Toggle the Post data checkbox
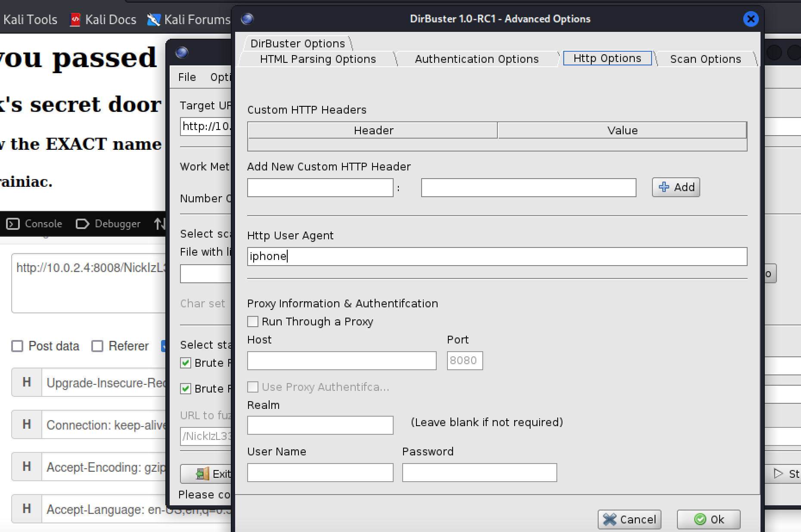801x532 pixels. click(17, 346)
